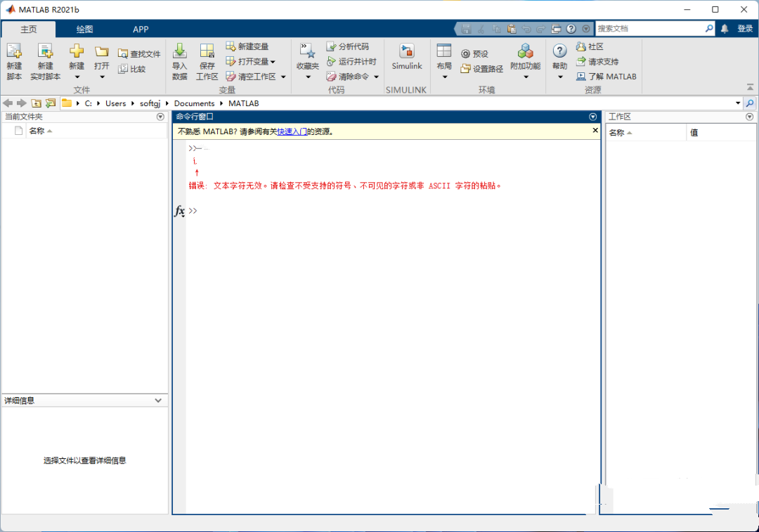Click the undo arrow in quick access toolbar
The width and height of the screenshot is (759, 532).
526,29
